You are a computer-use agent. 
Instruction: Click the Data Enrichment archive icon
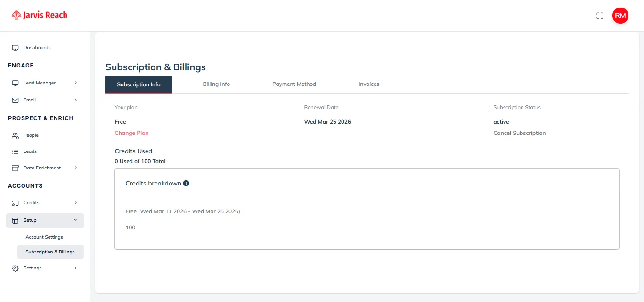[15, 168]
